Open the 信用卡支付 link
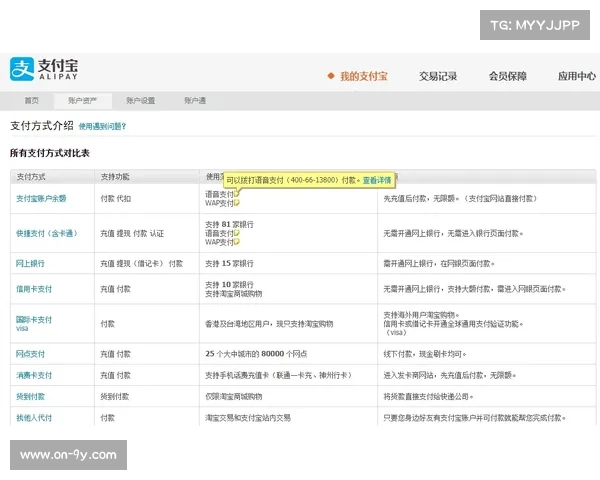The height and width of the screenshot is (480, 600). pyautogui.click(x=34, y=289)
